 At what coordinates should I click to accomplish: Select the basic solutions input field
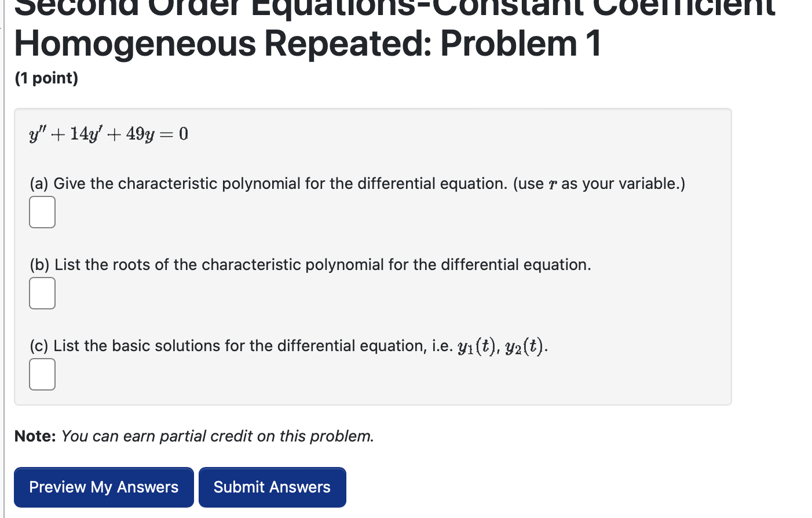coord(42,374)
